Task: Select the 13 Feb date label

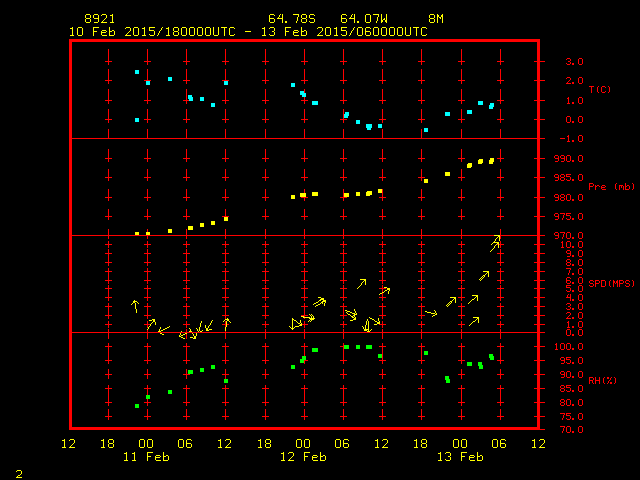Action: pyautogui.click(x=459, y=457)
